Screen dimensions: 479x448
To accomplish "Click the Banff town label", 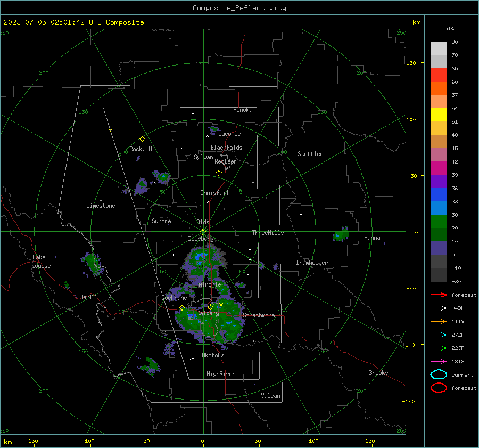I will tap(88, 297).
